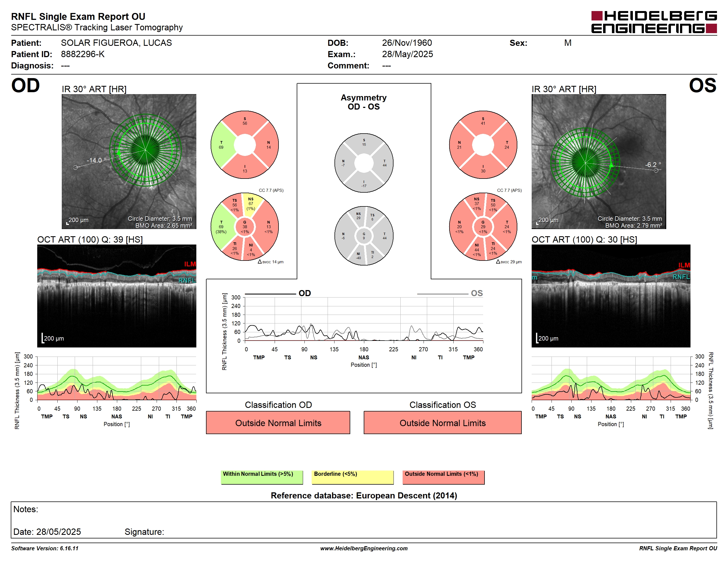Screen dimensions: 728x563
Task: Click the OS TS 50 sector
Action: click(493, 205)
